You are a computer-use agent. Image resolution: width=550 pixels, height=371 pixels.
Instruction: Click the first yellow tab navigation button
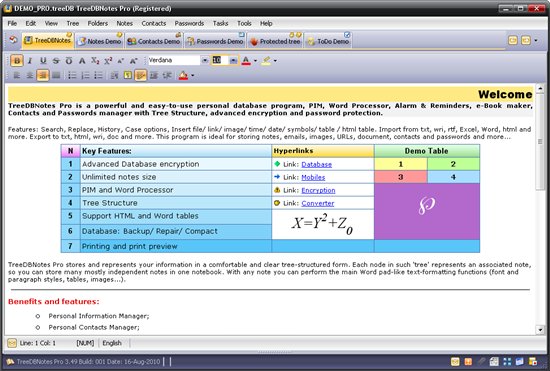tap(513, 40)
